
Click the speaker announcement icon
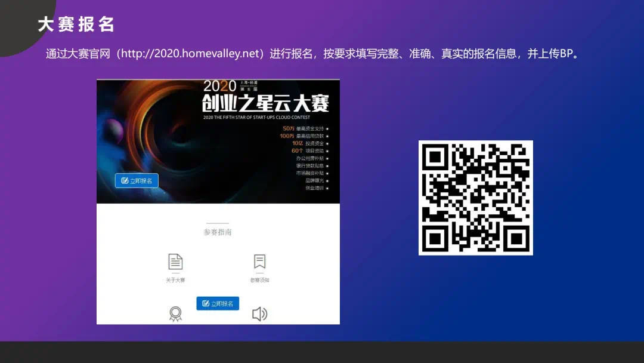[x=259, y=314]
